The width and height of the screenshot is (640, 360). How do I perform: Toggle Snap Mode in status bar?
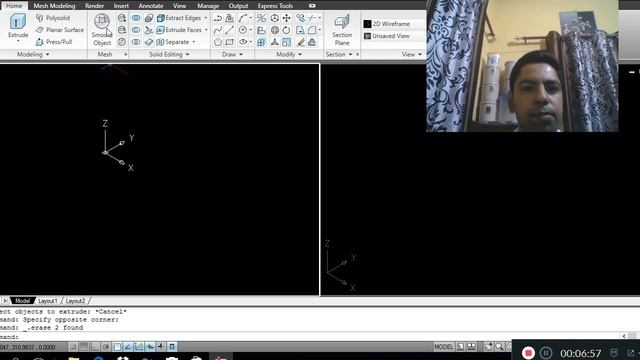pos(73,347)
